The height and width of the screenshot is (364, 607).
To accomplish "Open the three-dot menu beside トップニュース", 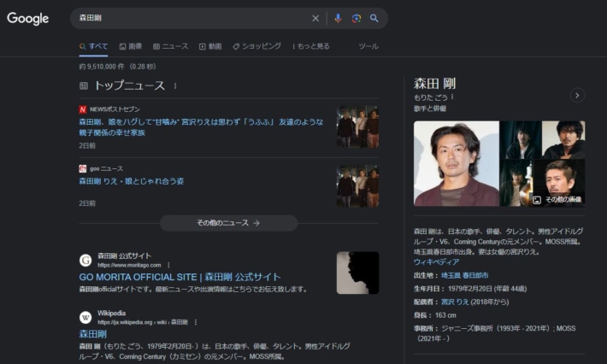I will pos(175,86).
